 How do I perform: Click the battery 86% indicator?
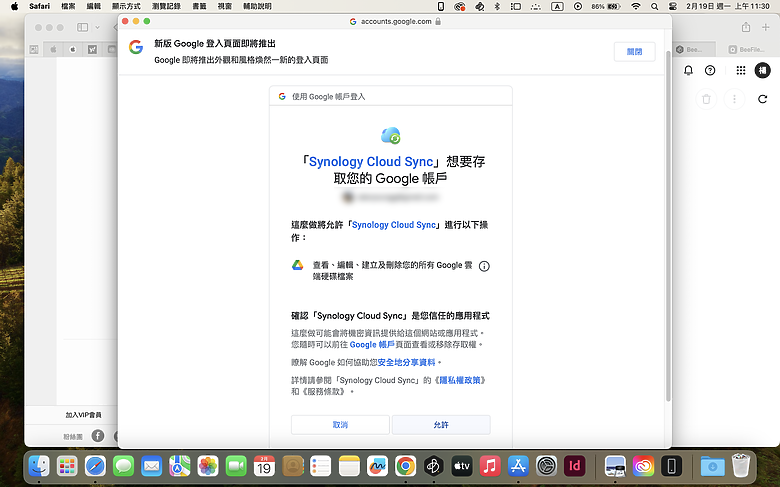point(606,6)
